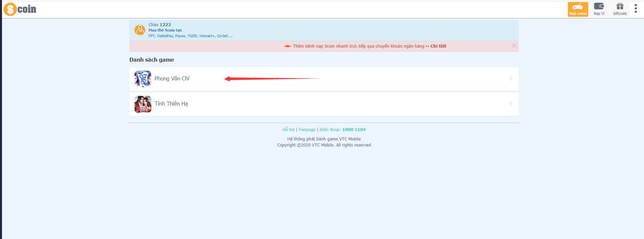Click the bank transfer announcement text
This screenshot has width=644, height=239.
click(x=359, y=46)
